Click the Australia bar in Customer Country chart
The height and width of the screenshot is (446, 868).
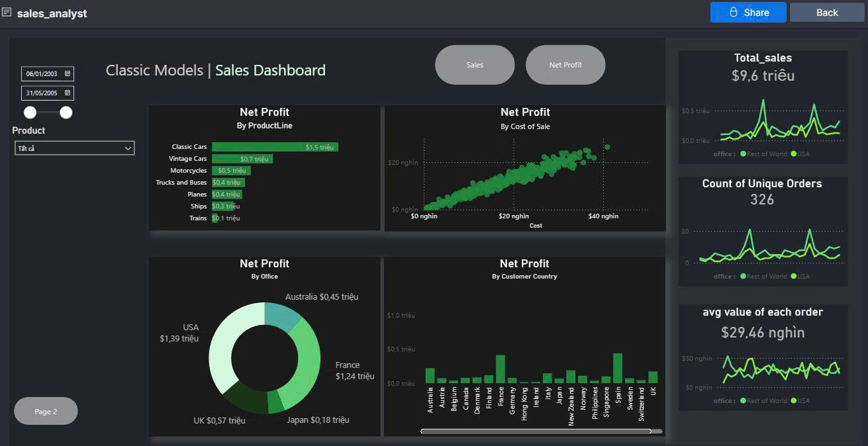coord(430,376)
